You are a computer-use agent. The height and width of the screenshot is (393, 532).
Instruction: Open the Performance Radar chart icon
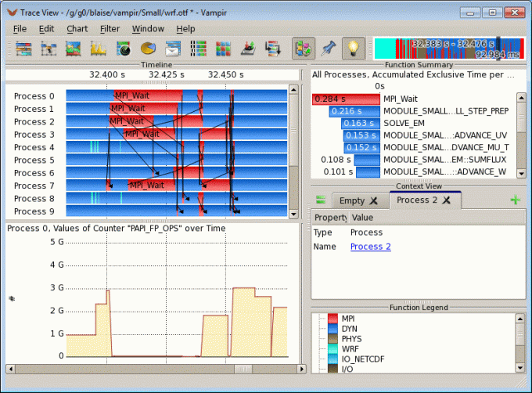point(123,49)
